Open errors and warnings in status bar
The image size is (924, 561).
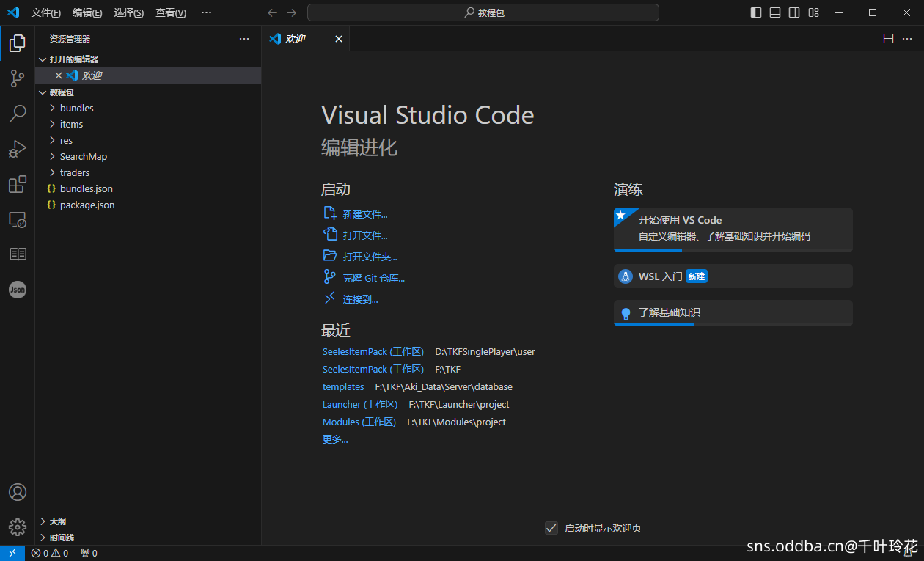coord(50,553)
